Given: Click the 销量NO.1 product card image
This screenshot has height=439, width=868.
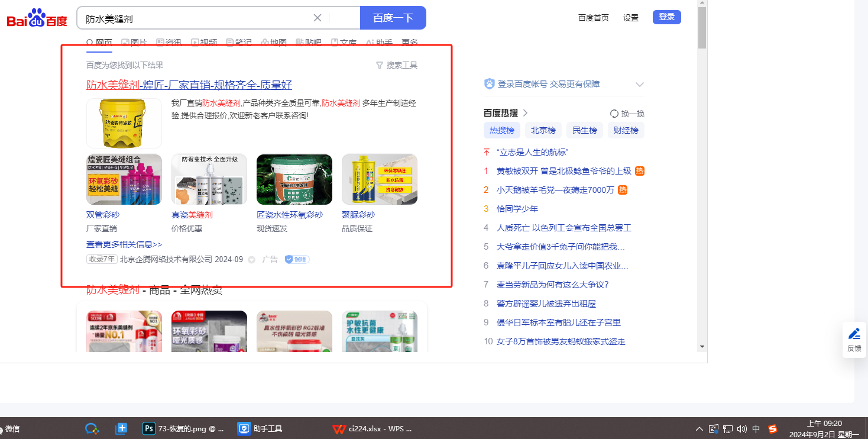Looking at the screenshot, I should tap(124, 331).
